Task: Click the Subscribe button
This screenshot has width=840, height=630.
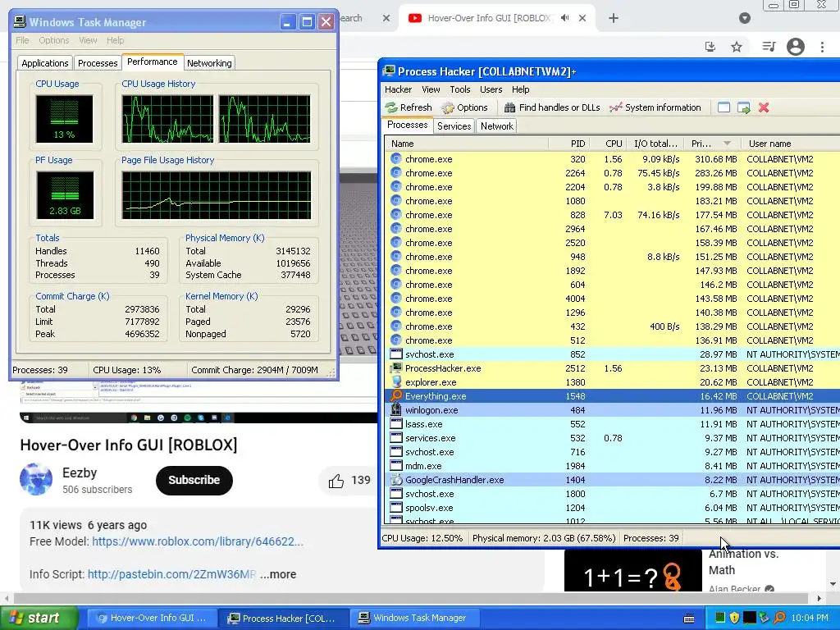Action: pyautogui.click(x=194, y=480)
